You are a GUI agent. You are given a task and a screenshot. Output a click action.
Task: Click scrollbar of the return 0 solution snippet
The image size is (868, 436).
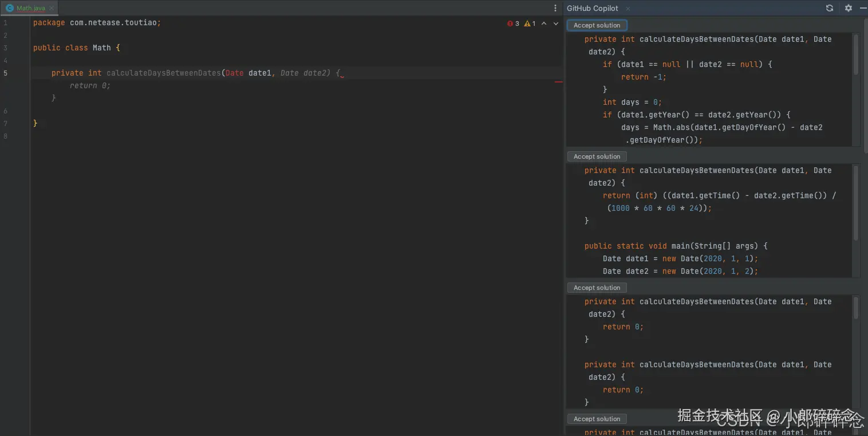point(856,308)
